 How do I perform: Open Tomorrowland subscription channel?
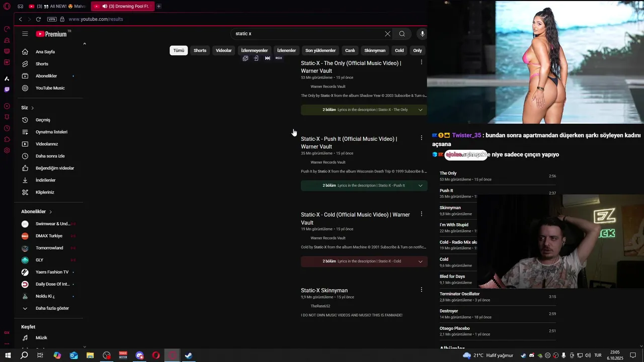tap(49, 248)
